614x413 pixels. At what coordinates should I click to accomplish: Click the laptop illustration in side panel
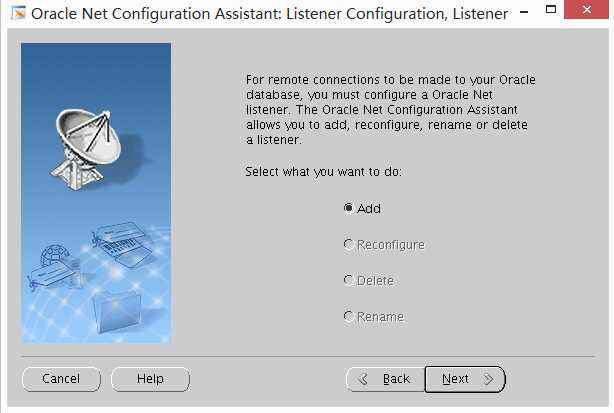(123, 242)
